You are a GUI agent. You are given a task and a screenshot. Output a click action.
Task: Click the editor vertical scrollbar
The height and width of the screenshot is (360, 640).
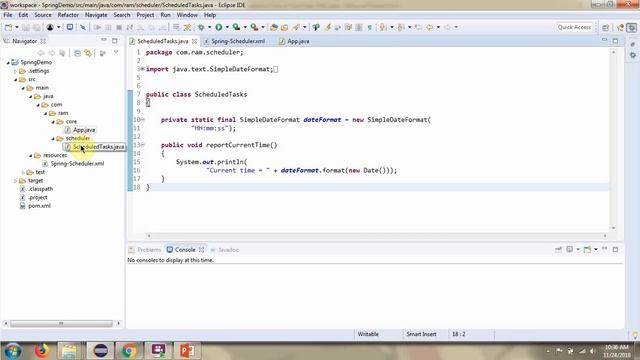(x=613, y=140)
